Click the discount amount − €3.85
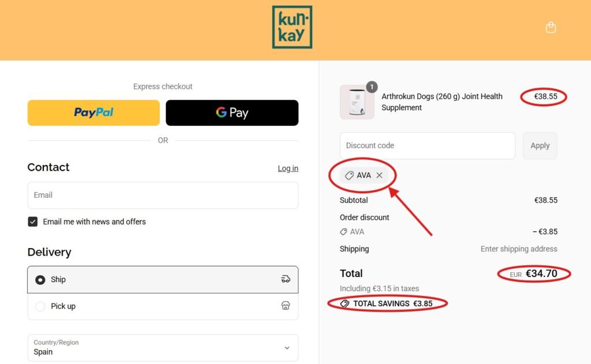 click(545, 232)
